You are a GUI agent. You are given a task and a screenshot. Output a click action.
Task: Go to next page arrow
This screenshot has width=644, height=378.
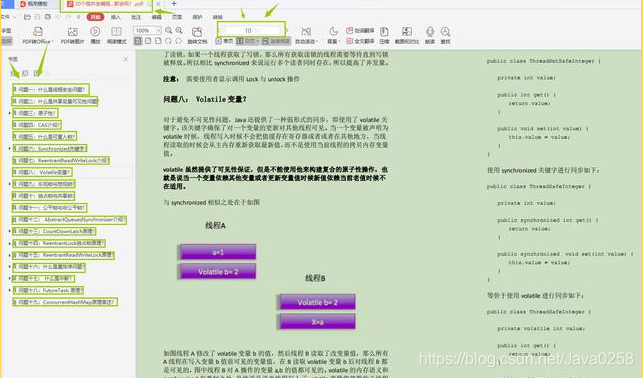pos(286,30)
